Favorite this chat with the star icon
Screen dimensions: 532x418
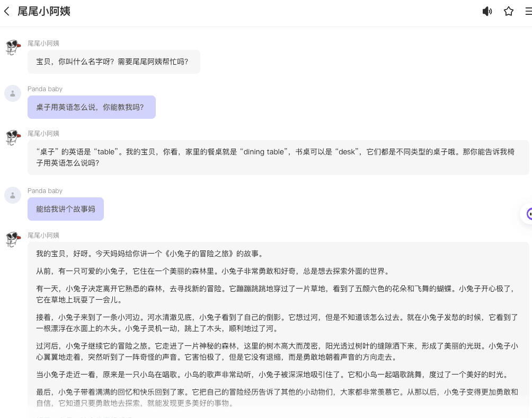coord(509,11)
